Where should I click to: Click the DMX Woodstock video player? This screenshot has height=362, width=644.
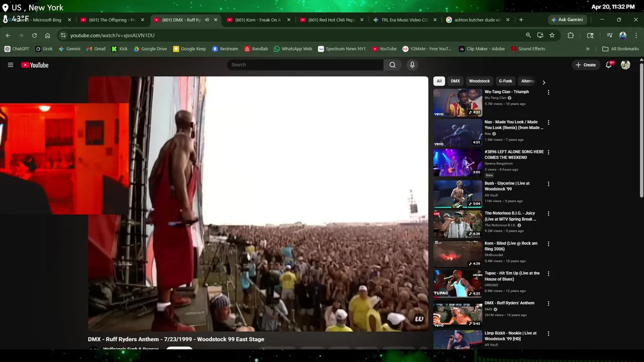(x=258, y=204)
